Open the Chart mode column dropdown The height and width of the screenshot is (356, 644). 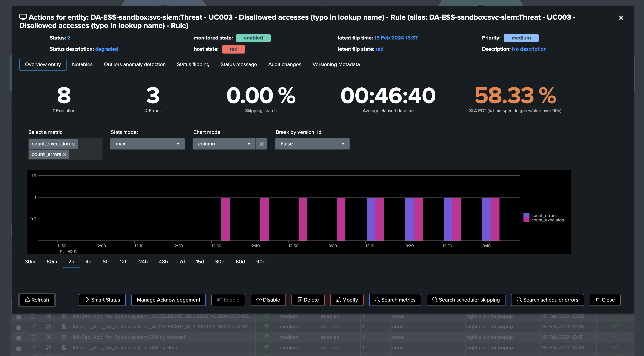click(224, 144)
